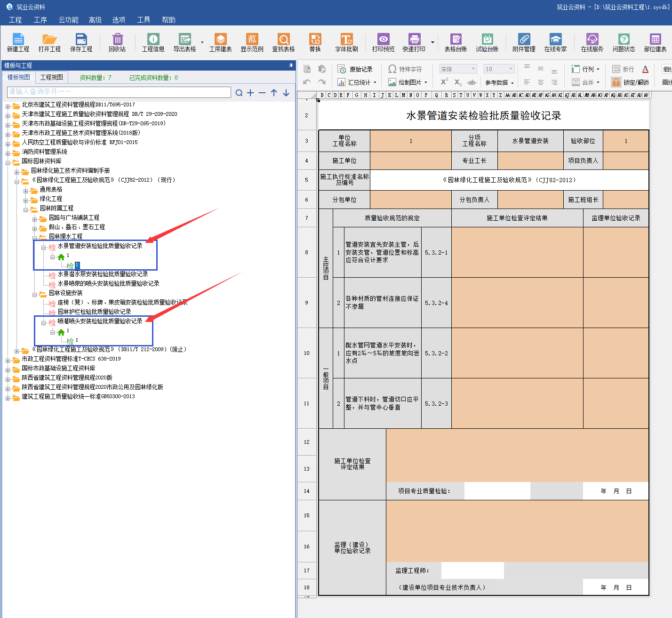
Task: Show examples with 显示范例
Action: click(x=252, y=42)
